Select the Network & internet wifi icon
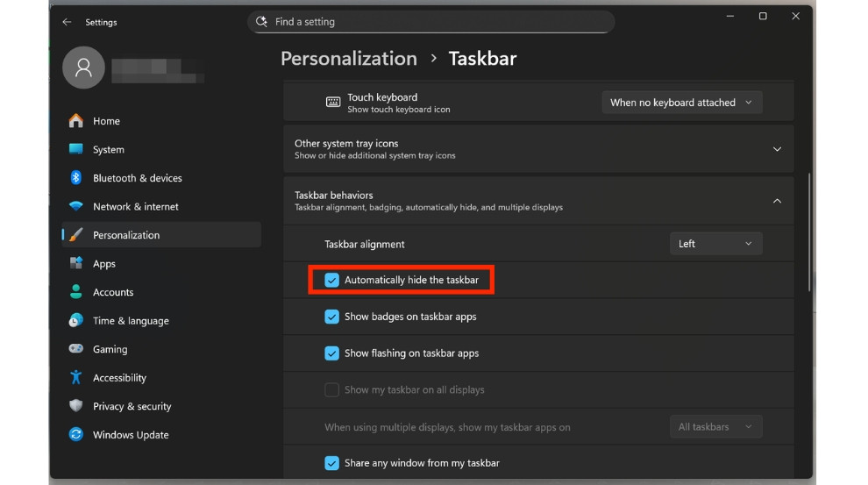Viewport: 868px width, 485px height. (x=76, y=207)
